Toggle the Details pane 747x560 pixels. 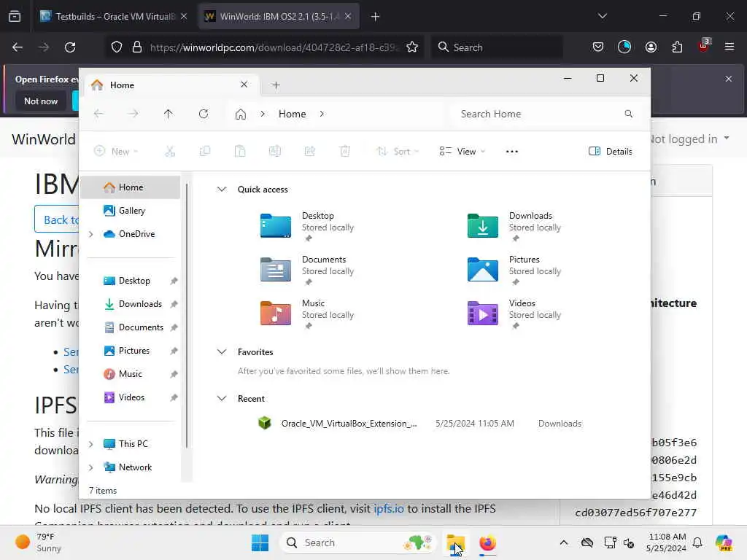[611, 152]
